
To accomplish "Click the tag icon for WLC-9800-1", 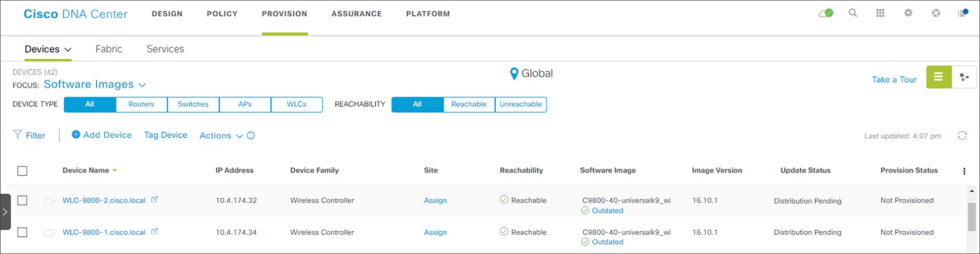I will pyautogui.click(x=49, y=233).
